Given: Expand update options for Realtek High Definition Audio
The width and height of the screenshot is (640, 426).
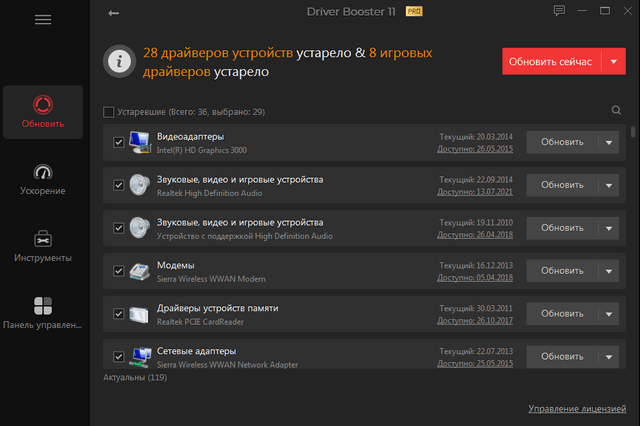Looking at the screenshot, I should 609,185.
